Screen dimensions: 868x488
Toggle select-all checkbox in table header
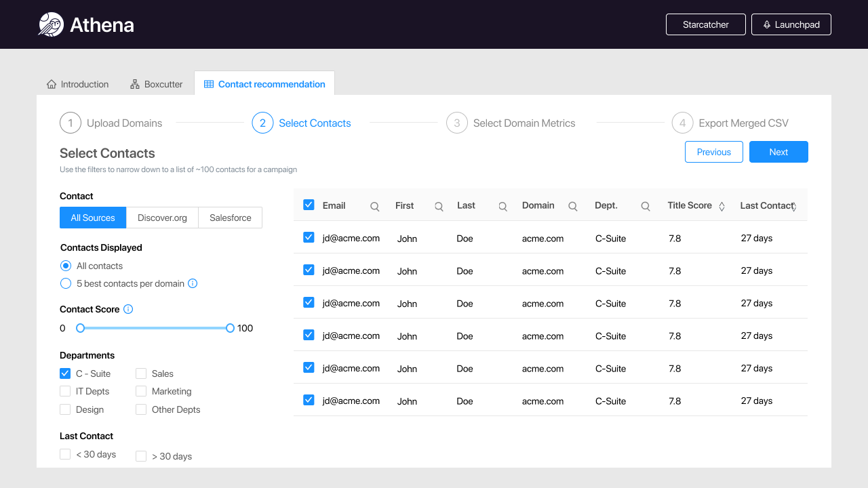[309, 205]
